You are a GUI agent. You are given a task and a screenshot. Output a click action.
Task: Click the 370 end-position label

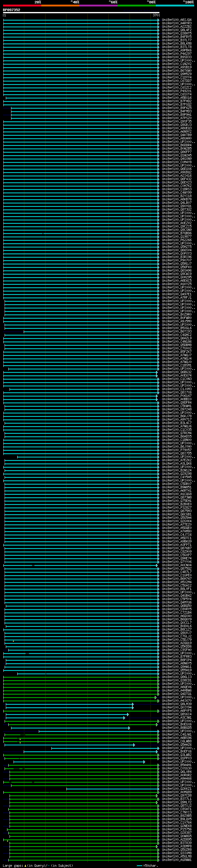pyautogui.click(x=155, y=15)
